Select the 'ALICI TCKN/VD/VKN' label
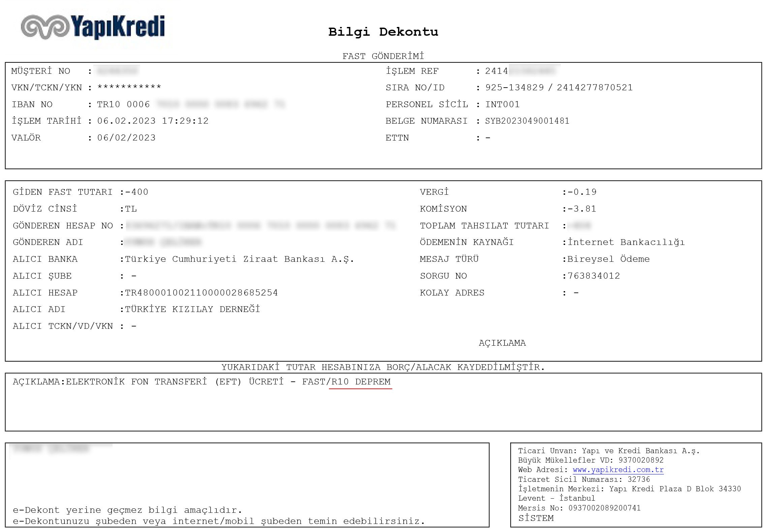This screenshot has height=532, width=767. coord(63,326)
